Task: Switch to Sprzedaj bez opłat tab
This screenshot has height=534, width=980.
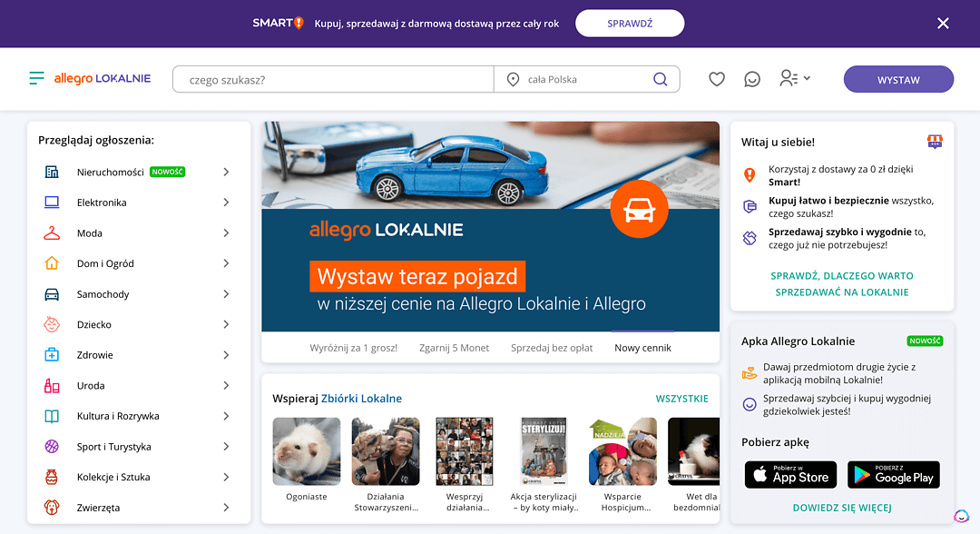Action: click(552, 348)
